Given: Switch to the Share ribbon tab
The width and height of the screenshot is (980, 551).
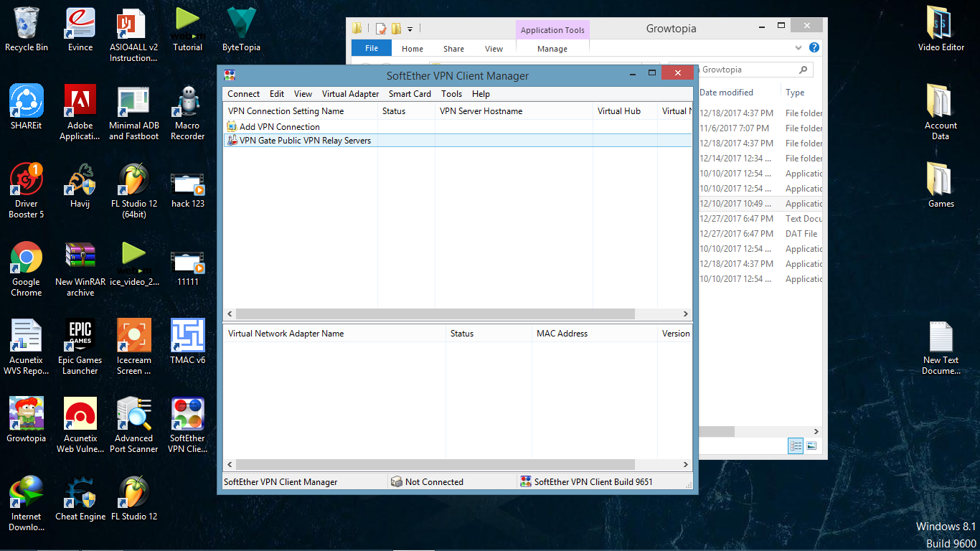Looking at the screenshot, I should click(x=453, y=49).
